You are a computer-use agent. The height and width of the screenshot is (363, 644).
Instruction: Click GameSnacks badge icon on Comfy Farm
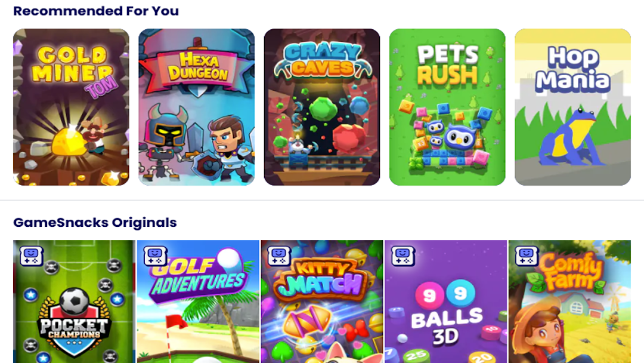point(527,256)
